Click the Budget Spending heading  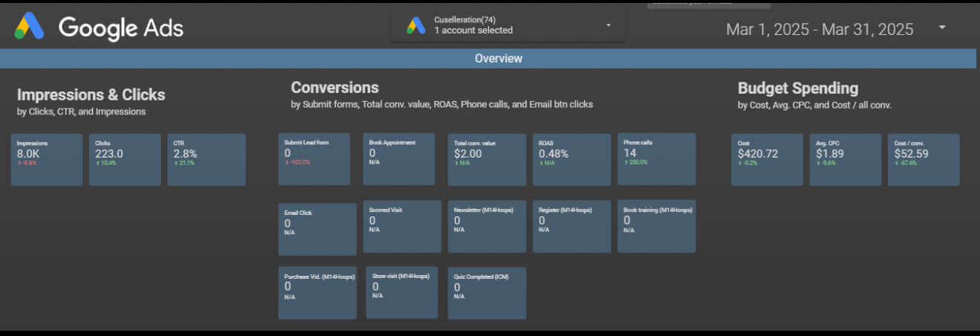point(798,88)
